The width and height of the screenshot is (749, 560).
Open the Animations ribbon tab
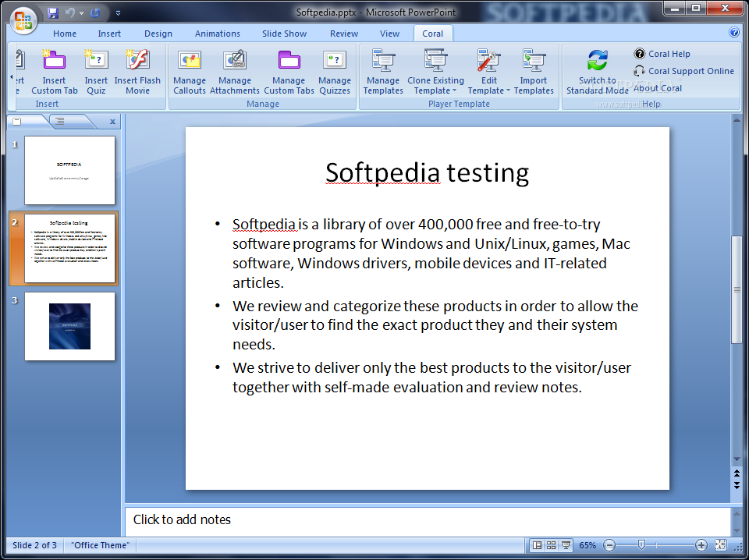(x=218, y=34)
